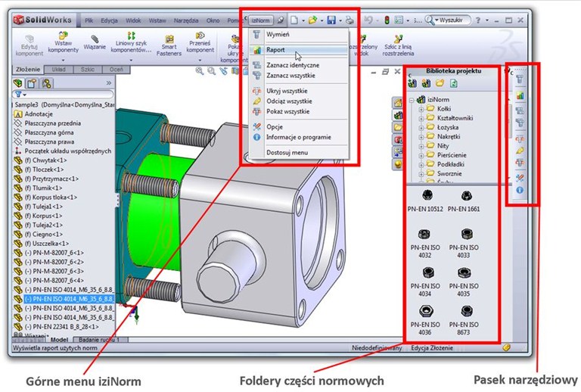Click the New document icon in title bar
This screenshot has width=581, height=392.
coord(294,20)
